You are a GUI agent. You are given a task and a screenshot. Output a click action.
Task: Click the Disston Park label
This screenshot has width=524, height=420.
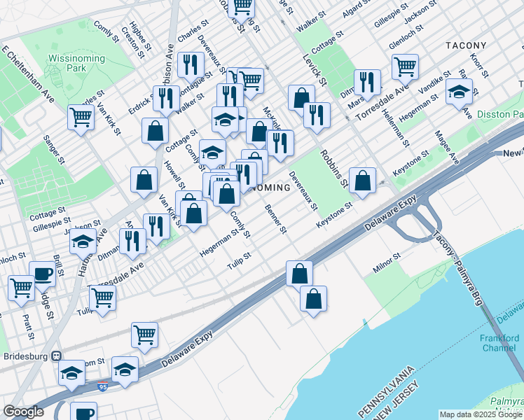500,114
